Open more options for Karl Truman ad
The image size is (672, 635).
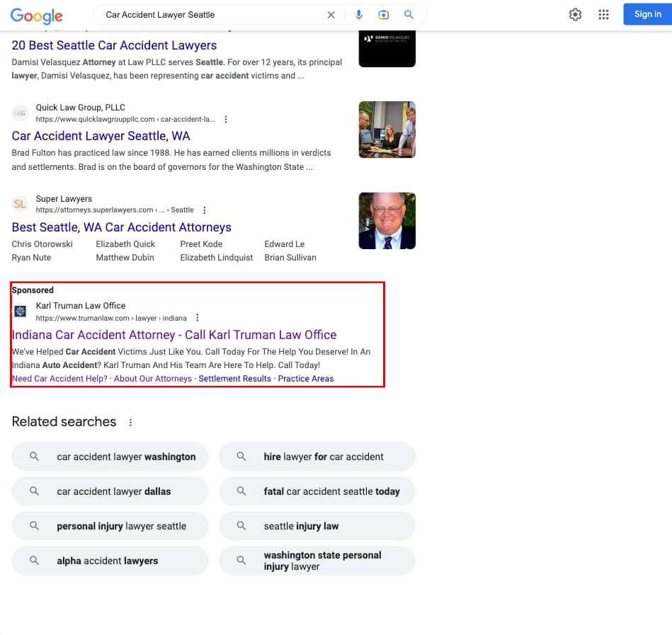(197, 317)
